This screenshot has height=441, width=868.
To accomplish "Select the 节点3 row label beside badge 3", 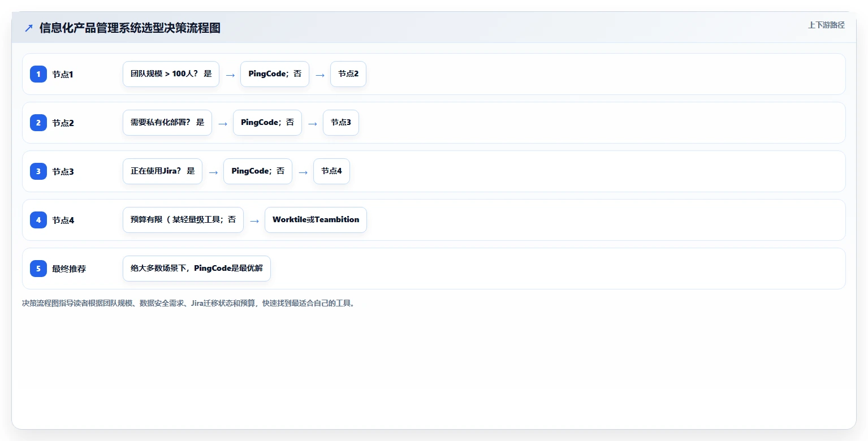I will pos(63,171).
